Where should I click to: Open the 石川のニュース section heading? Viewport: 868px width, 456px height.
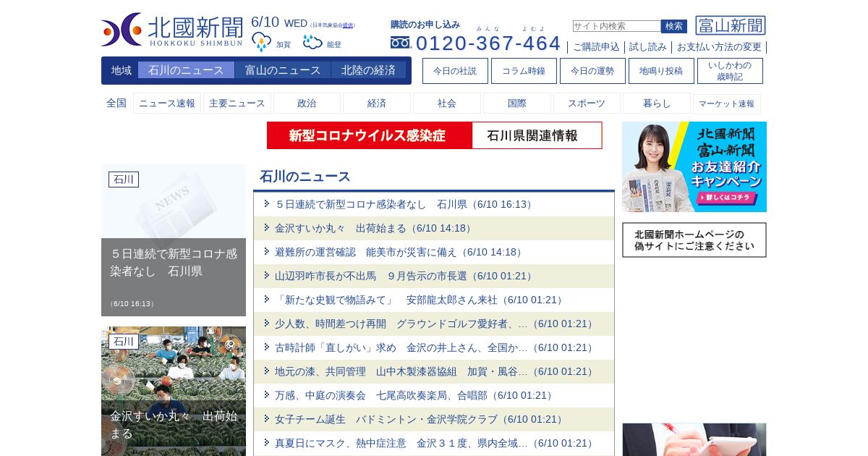pyautogui.click(x=305, y=177)
